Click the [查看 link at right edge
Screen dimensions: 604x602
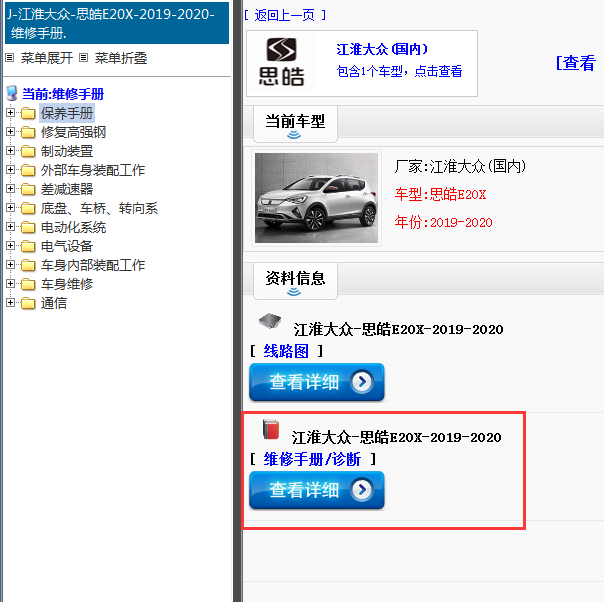coord(576,63)
